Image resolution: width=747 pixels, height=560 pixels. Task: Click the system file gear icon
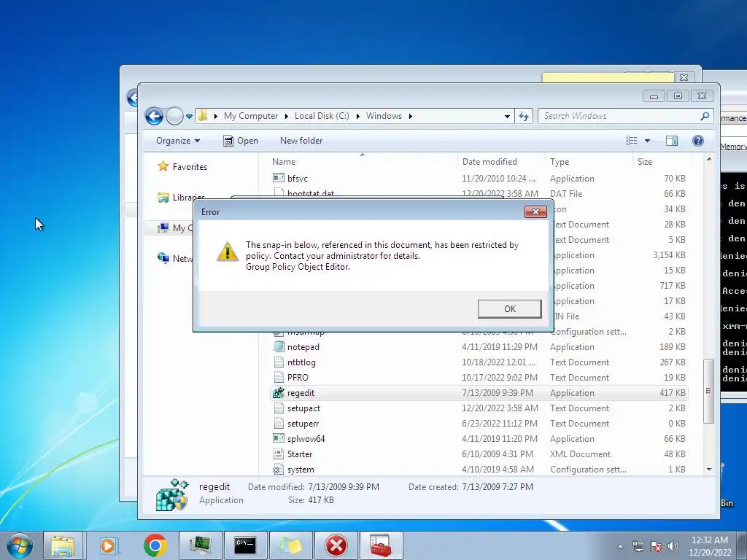[278, 469]
